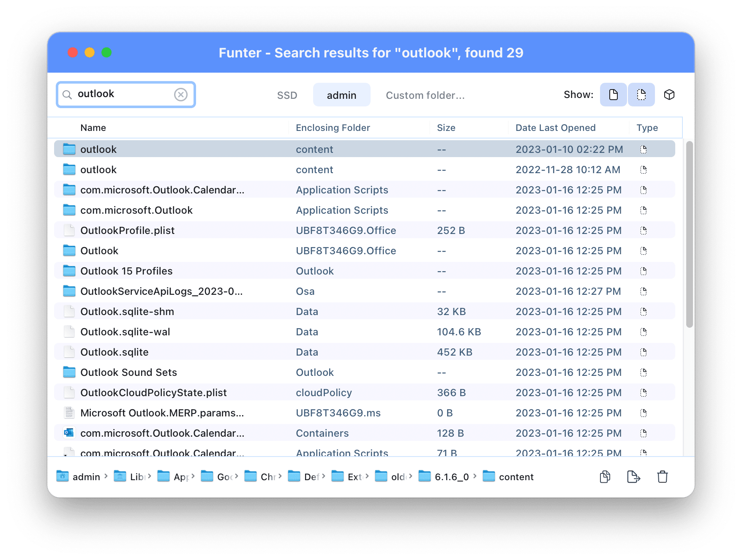Click the cloudPolicy enclosing folder cell

[324, 393]
